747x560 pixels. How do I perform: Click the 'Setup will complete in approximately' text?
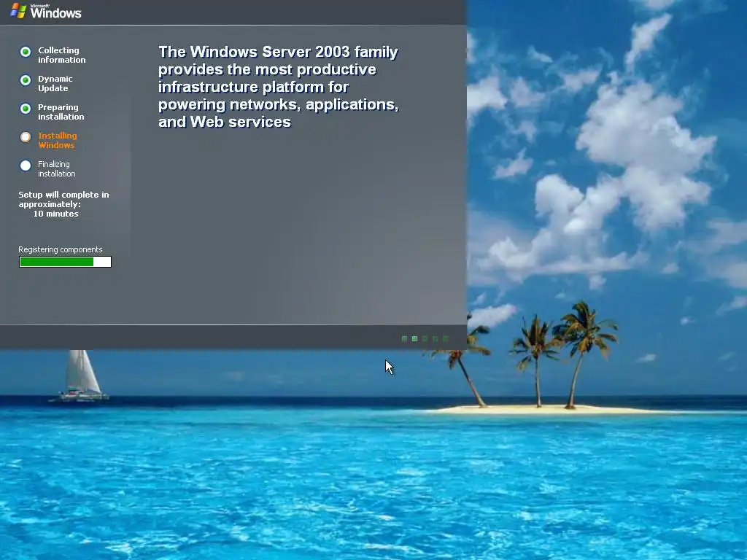64,200
